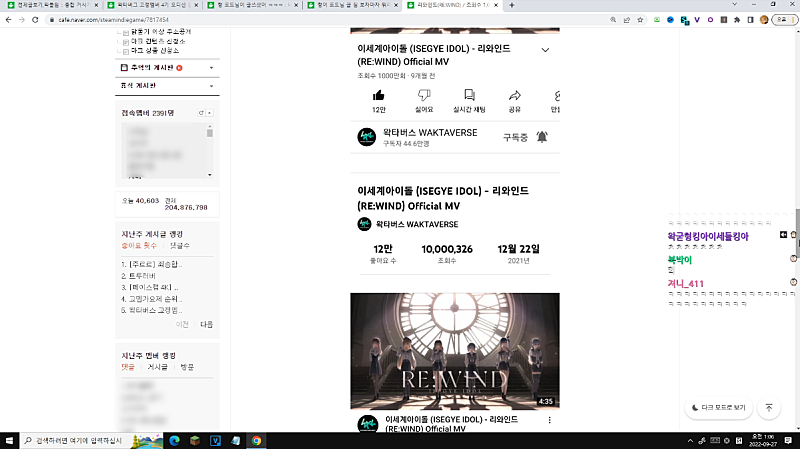800x449 pixels.
Task: Collapse the chat panel icon
Action: (x=783, y=235)
